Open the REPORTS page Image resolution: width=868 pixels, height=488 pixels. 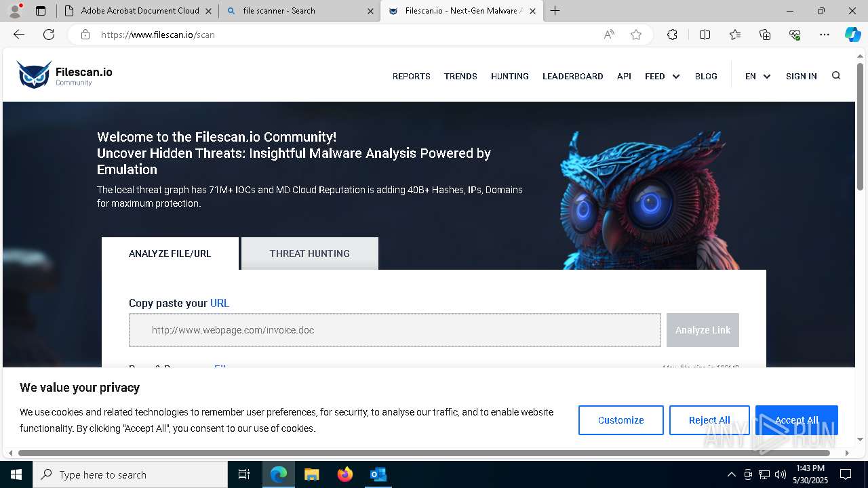(x=412, y=77)
